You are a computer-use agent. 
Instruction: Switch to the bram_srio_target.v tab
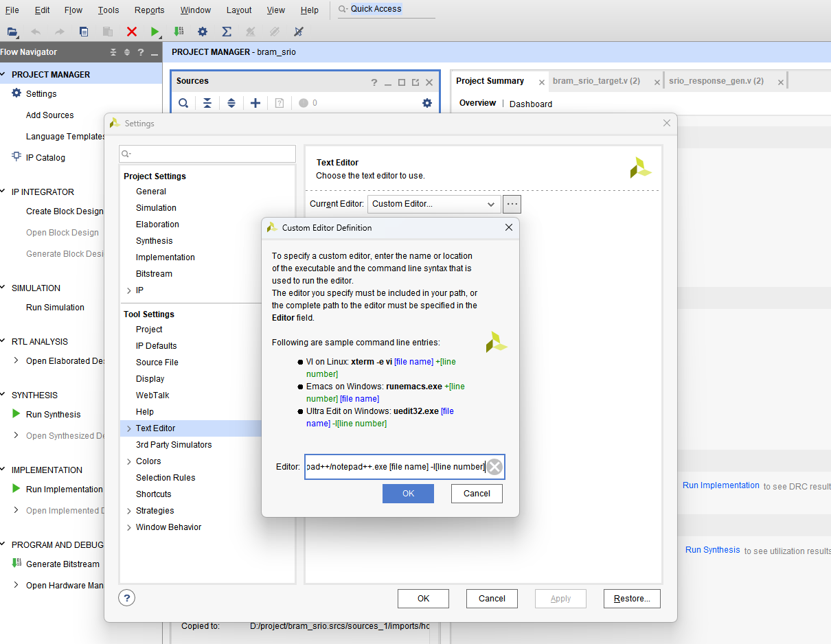[x=596, y=81]
